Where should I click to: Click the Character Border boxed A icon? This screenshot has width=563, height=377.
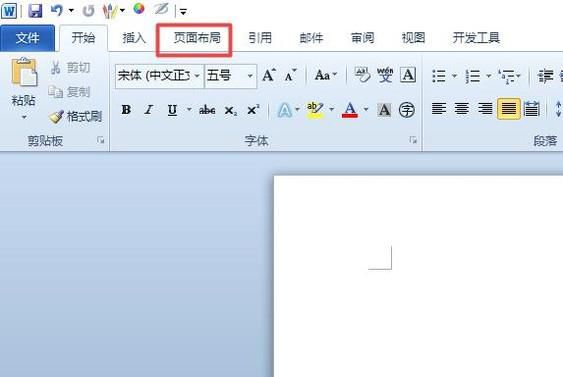pyautogui.click(x=408, y=75)
